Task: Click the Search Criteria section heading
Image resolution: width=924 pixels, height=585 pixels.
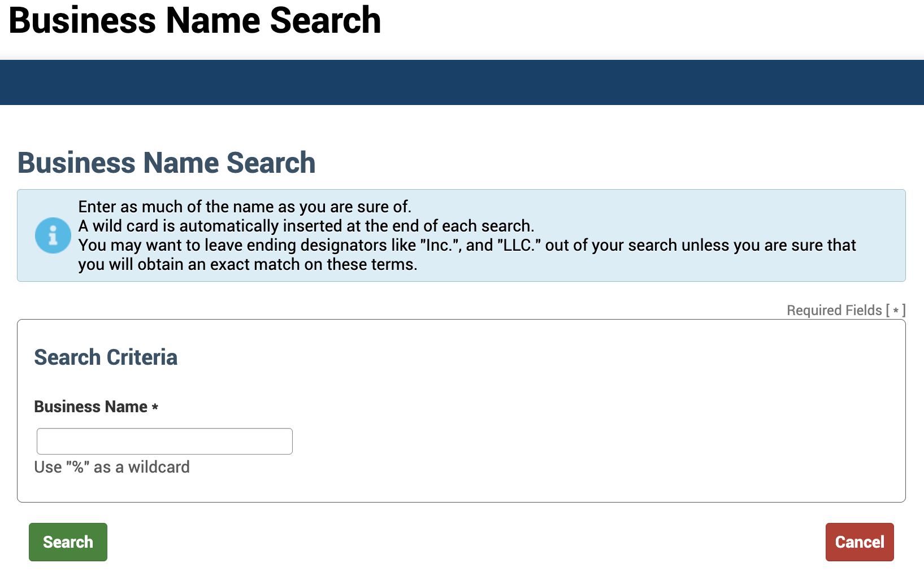Action: coord(106,357)
